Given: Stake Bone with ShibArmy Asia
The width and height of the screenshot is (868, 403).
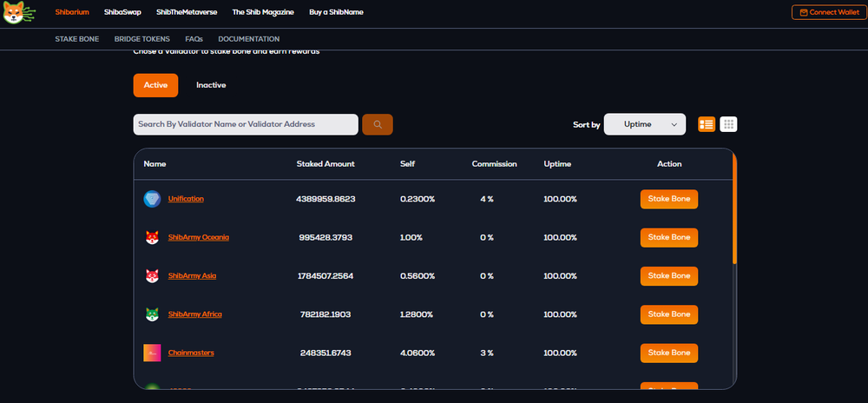Looking at the screenshot, I should (669, 275).
